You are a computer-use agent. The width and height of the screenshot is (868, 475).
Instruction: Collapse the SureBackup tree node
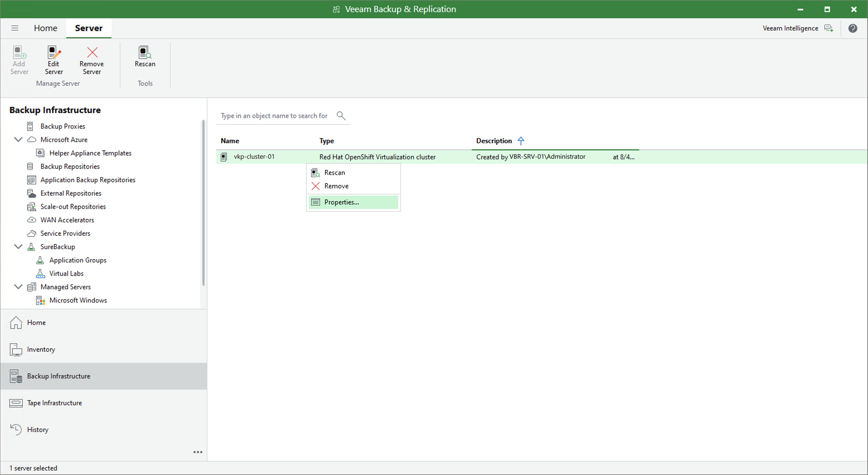click(x=18, y=247)
